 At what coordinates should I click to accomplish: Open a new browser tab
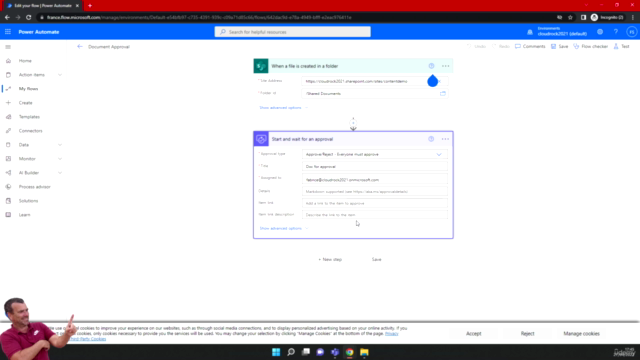pyautogui.click(x=90, y=6)
